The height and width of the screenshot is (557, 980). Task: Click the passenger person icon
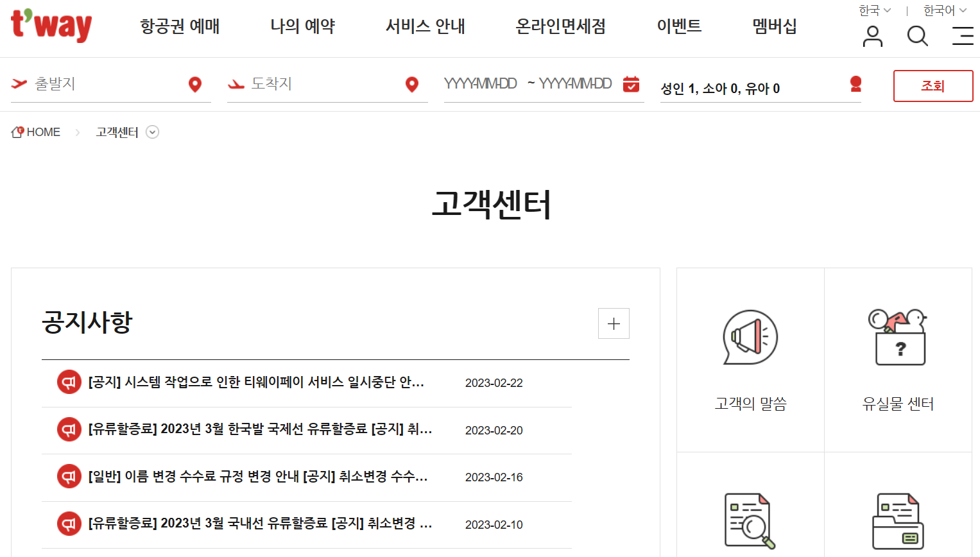click(x=855, y=84)
